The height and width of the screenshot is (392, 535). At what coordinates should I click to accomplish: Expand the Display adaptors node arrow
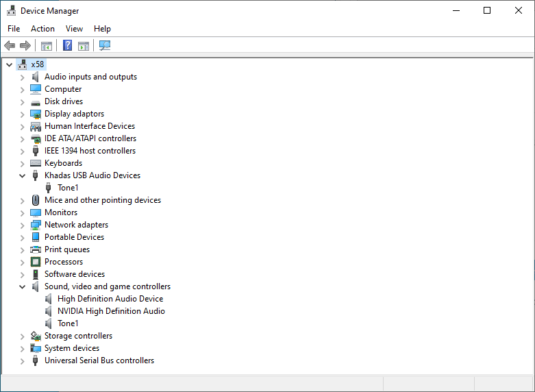22,114
